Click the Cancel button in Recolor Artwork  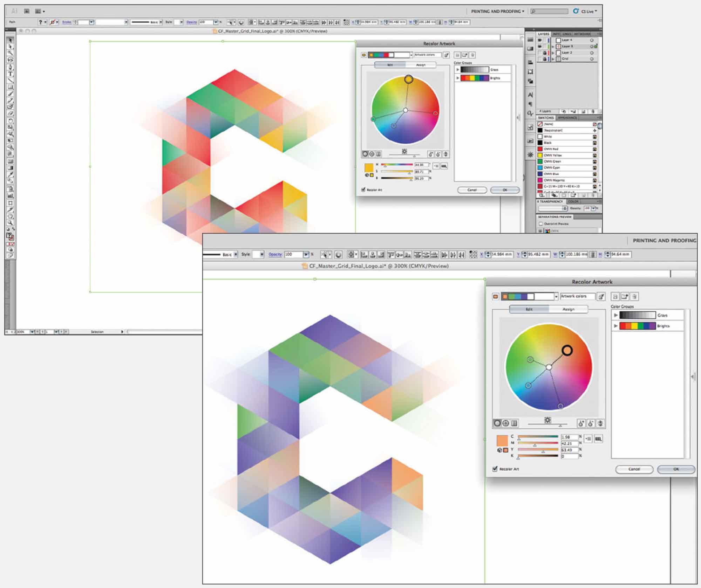[634, 469]
